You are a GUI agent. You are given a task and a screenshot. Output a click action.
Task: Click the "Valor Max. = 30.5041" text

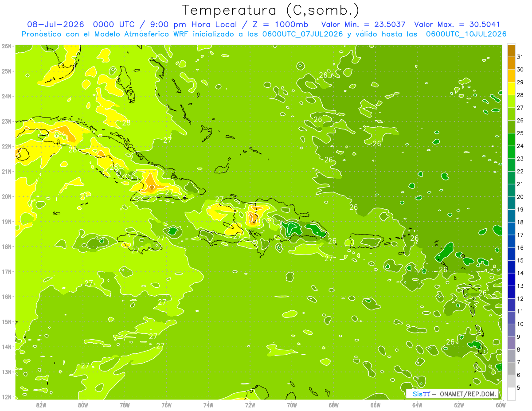pyautogui.click(x=457, y=24)
